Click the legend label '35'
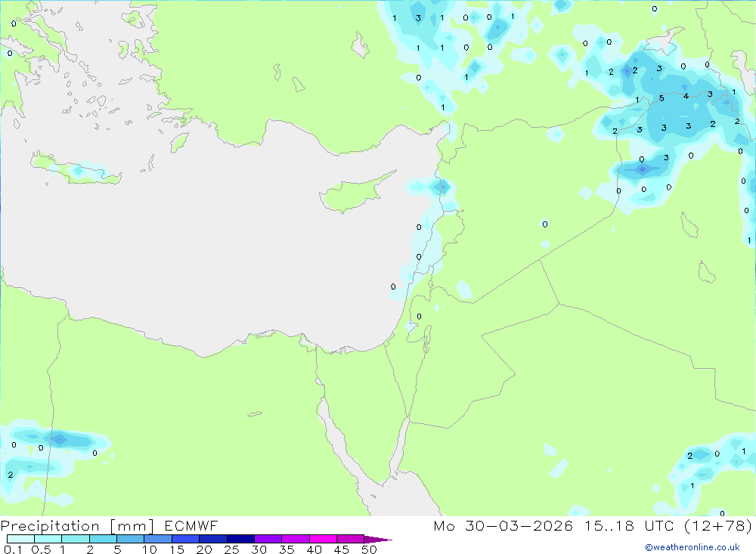The image size is (756, 554). tap(287, 549)
